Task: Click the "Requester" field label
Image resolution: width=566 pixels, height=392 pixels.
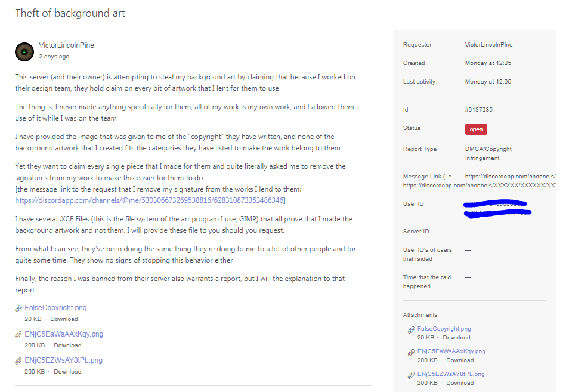Action: pyautogui.click(x=417, y=45)
